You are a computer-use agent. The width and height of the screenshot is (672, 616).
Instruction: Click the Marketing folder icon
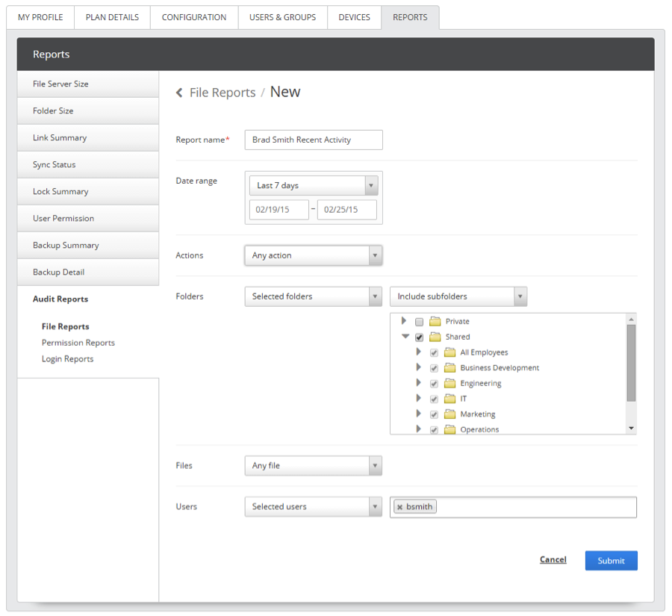point(449,414)
